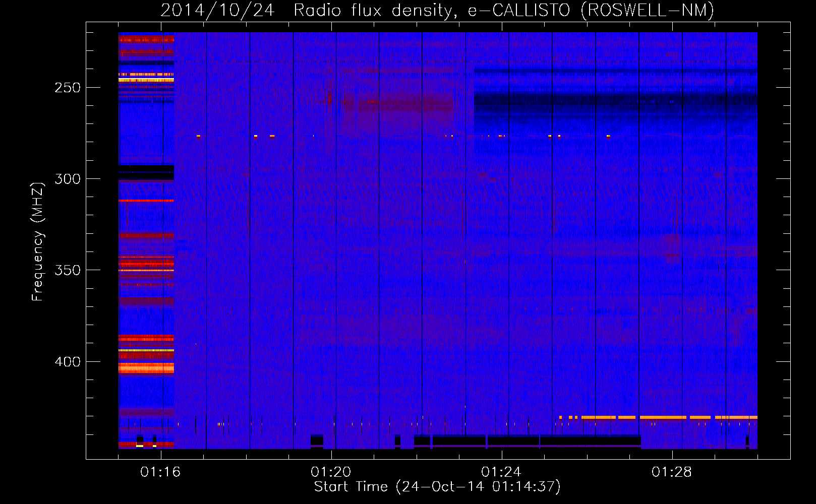Click the 01:20 time tick label
This screenshot has height=504, width=816.
[x=331, y=472]
